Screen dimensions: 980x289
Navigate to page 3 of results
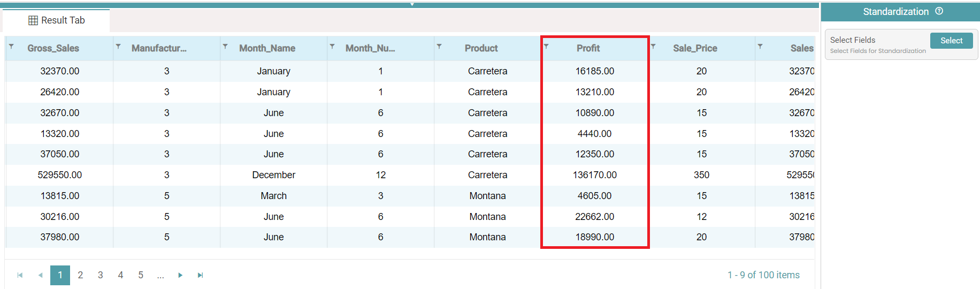tap(100, 275)
